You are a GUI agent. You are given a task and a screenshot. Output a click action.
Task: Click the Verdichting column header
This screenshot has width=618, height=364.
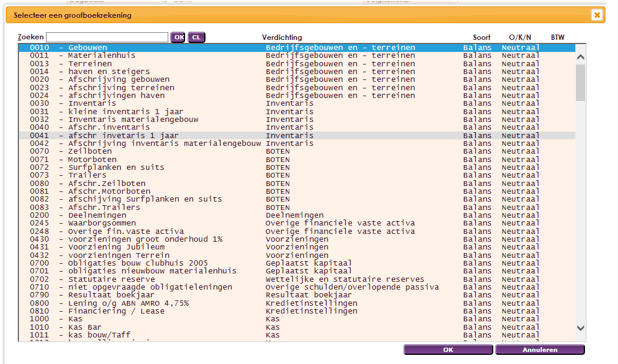[x=282, y=37]
